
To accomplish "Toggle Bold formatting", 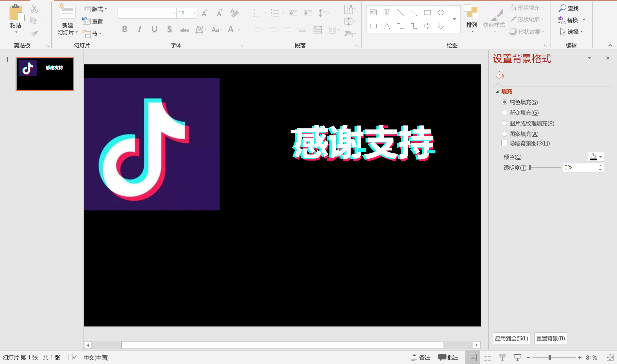I will [125, 30].
